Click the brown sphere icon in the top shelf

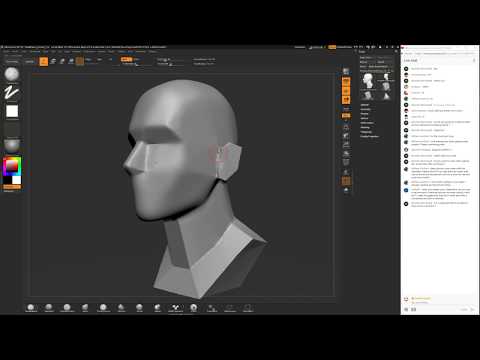(80, 61)
